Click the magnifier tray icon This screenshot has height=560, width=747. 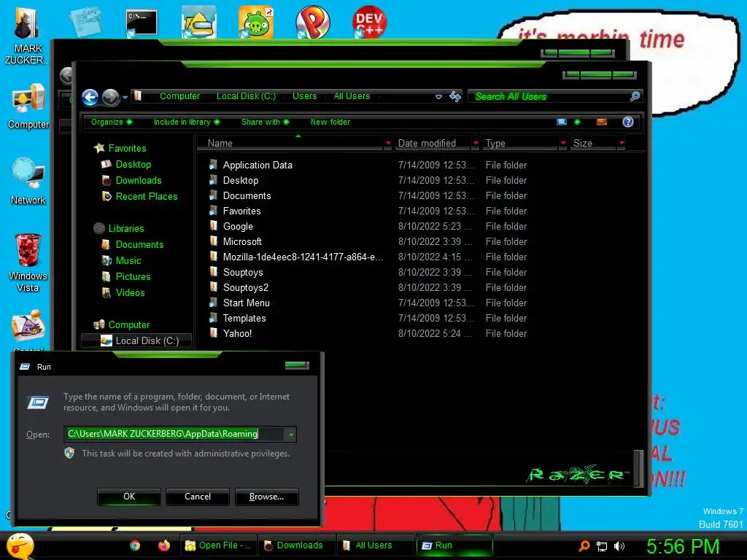click(584, 546)
